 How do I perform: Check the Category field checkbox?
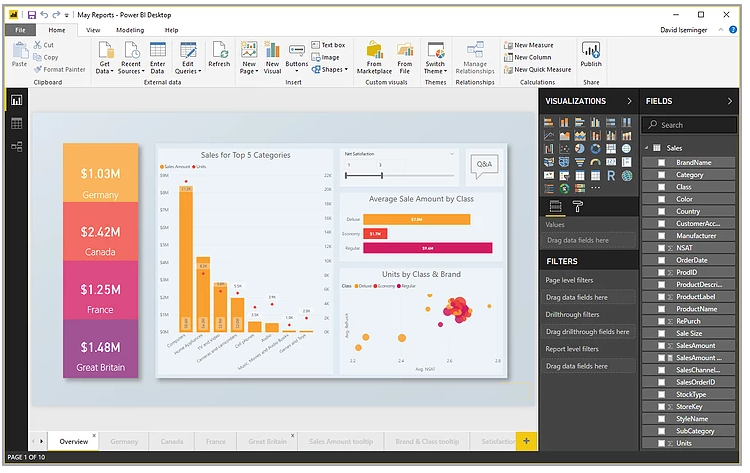[662, 175]
